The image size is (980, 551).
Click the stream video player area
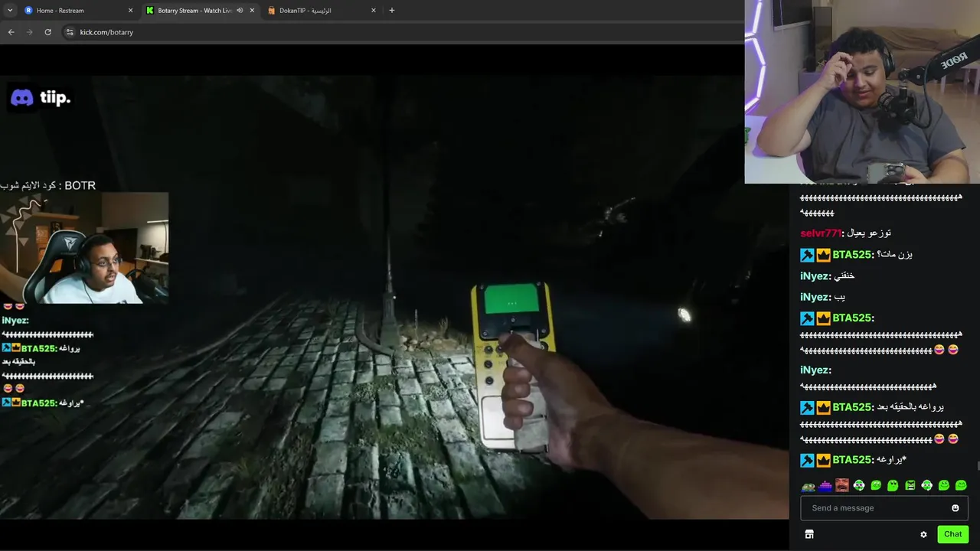click(394, 298)
